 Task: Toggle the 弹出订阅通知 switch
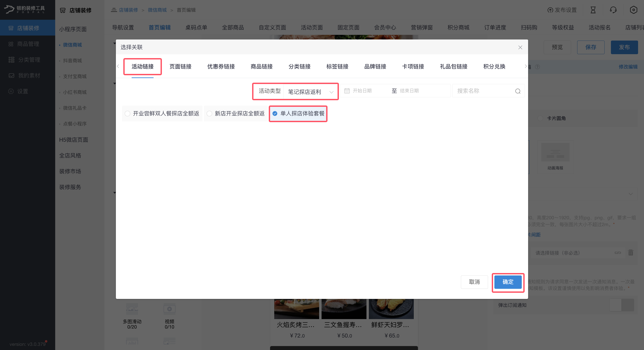click(621, 305)
